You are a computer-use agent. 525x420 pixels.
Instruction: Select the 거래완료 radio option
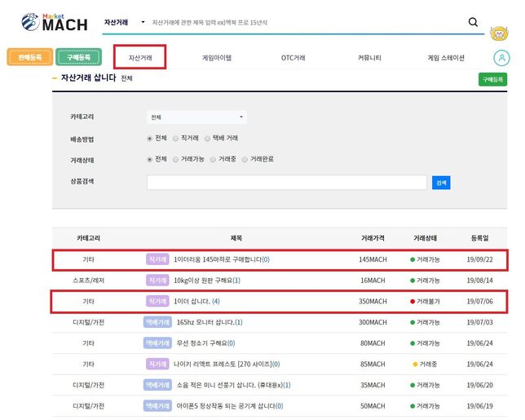click(245, 159)
